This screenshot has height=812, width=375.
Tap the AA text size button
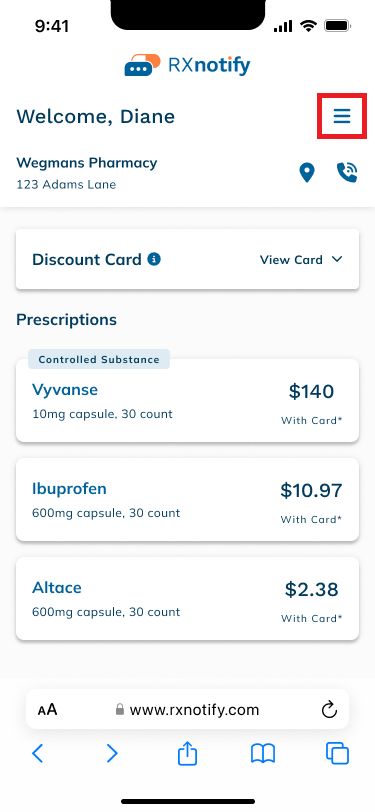point(47,709)
